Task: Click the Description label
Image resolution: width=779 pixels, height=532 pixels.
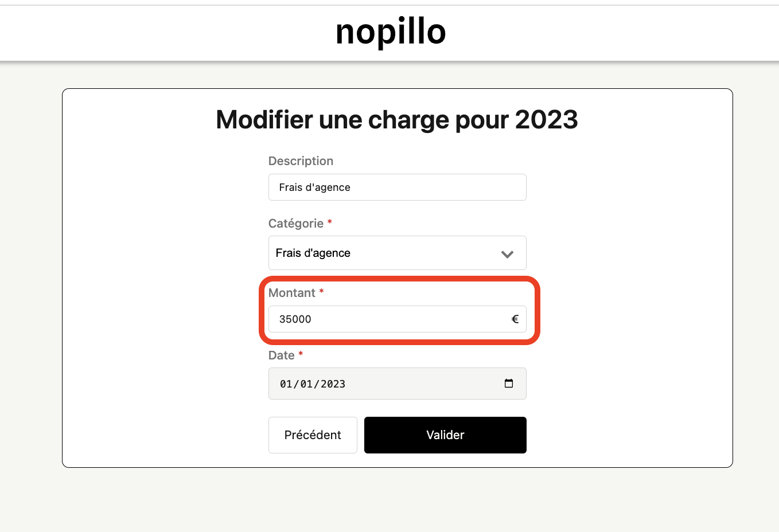Action: [301, 161]
